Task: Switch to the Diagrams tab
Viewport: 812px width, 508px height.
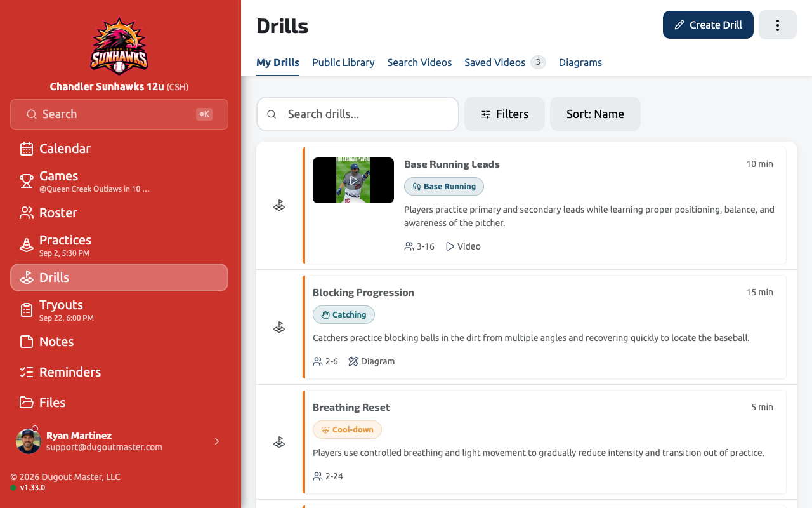Action: point(580,62)
